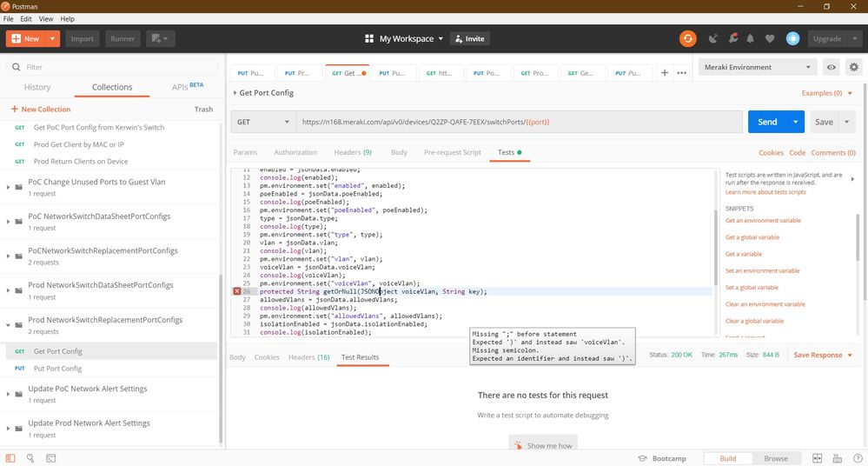
Task: Open Send button dropdown arrow
Action: coord(796,122)
